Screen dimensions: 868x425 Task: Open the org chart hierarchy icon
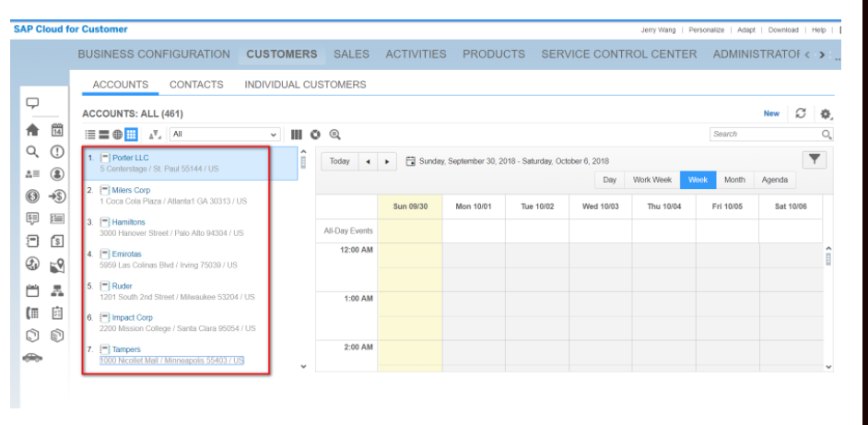pyautogui.click(x=57, y=290)
